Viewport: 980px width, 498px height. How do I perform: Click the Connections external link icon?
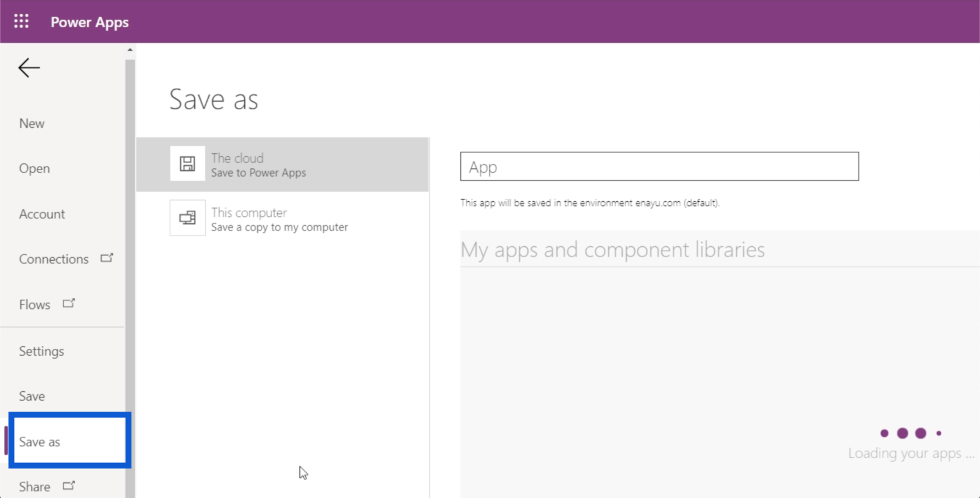point(107,258)
